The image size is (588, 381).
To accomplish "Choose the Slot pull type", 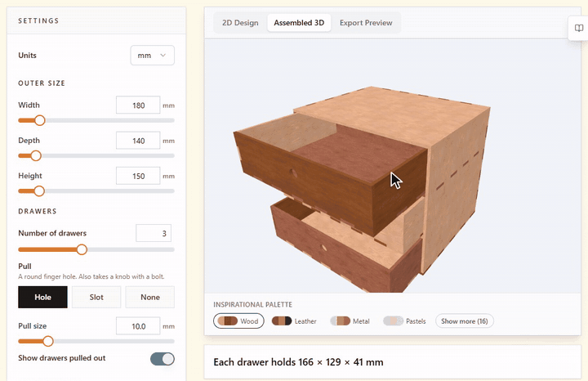I will (96, 297).
